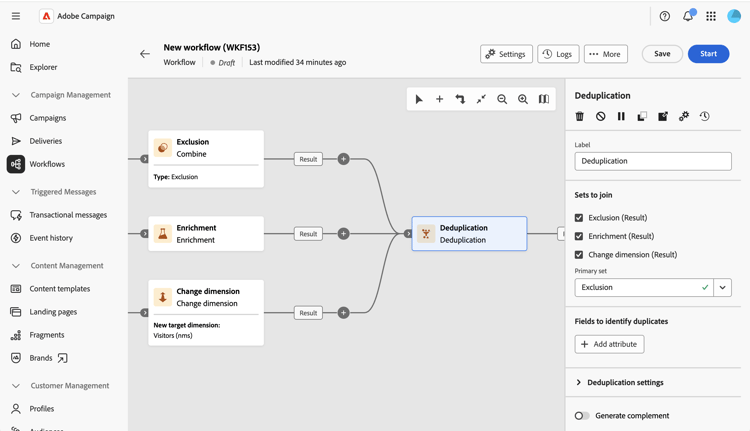Enable the Generate complement toggle
750x431 pixels.
click(582, 416)
